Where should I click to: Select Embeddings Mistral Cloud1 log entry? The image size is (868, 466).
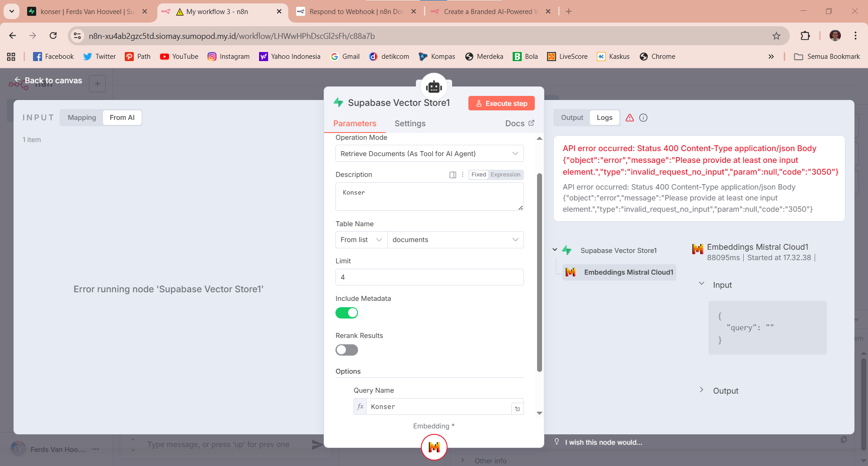pyautogui.click(x=619, y=272)
